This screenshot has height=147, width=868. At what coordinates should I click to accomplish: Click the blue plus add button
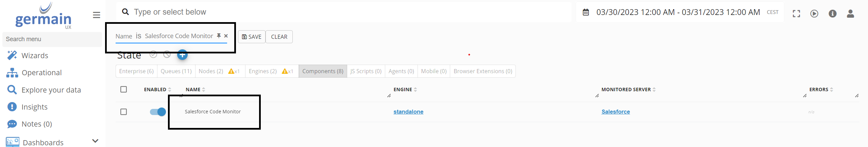182,54
